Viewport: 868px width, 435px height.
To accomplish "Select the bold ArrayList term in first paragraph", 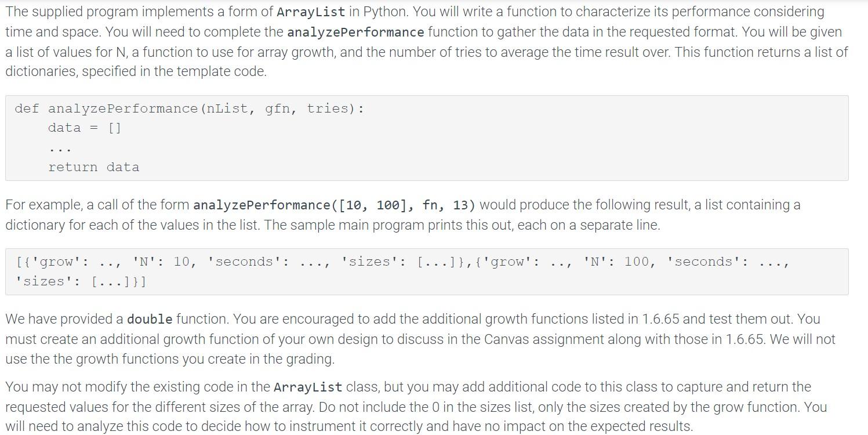I will pyautogui.click(x=311, y=11).
